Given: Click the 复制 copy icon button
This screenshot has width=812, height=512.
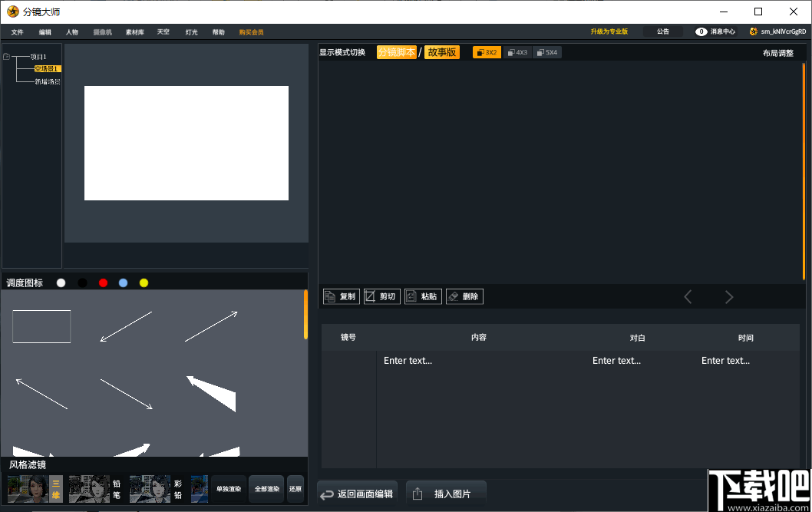Looking at the screenshot, I should pos(342,296).
